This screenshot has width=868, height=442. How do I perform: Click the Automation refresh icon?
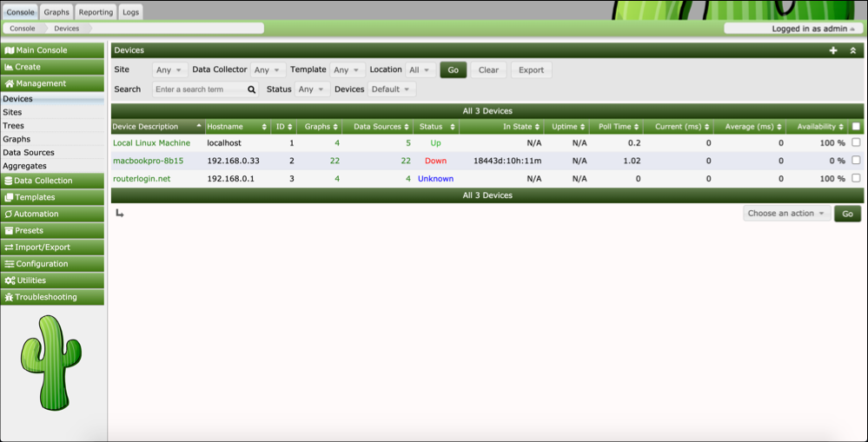[x=9, y=214]
